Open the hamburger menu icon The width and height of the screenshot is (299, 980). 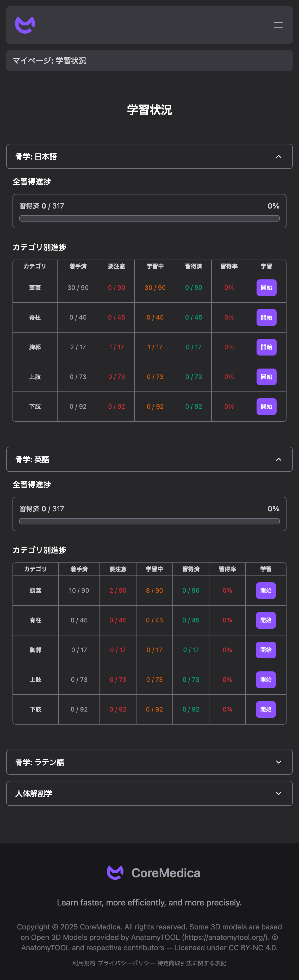coord(278,25)
